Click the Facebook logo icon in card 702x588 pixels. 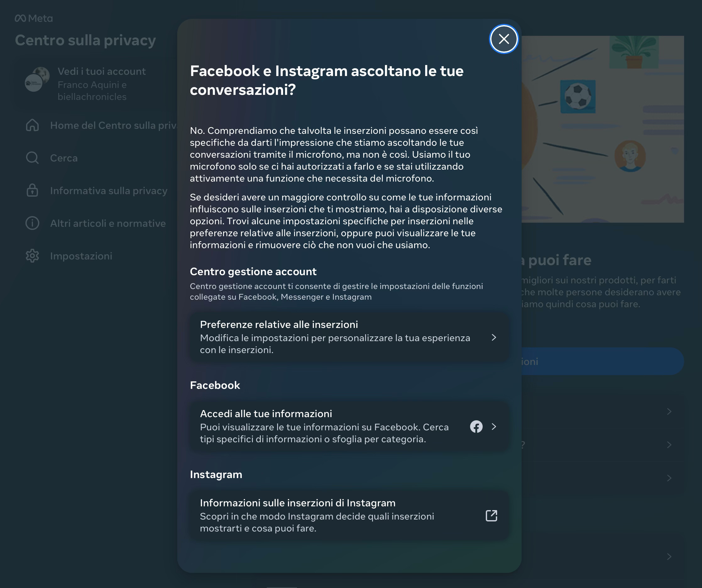476,427
